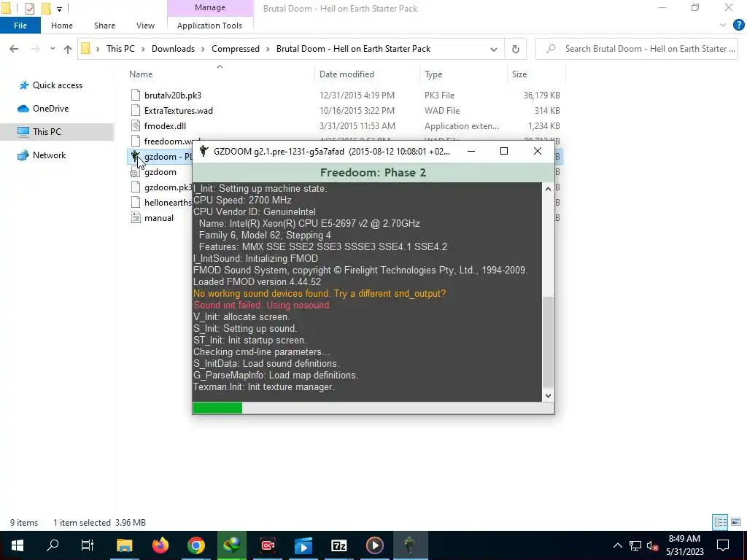Open OneDrive in navigation pane

tap(50, 109)
